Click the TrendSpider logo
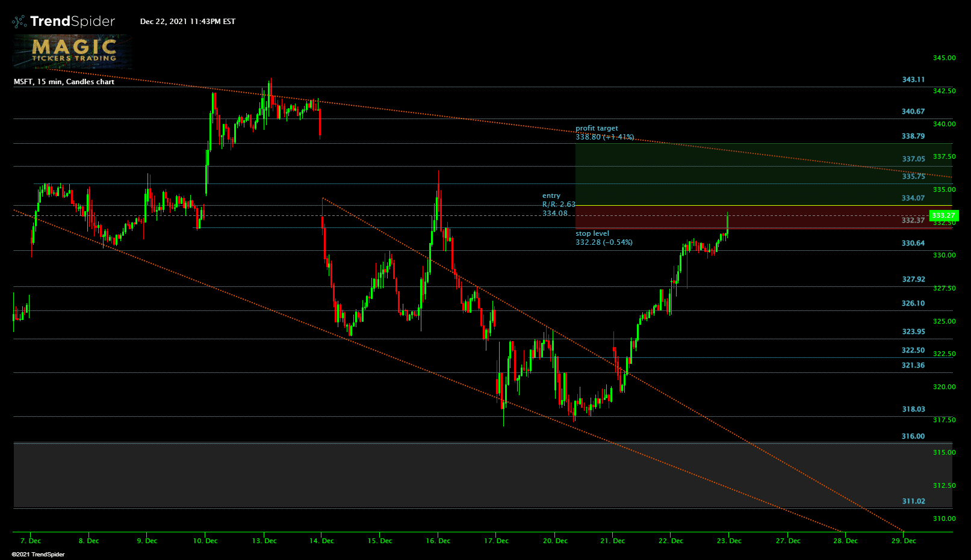Screen dimensions: 971x560 63,22
